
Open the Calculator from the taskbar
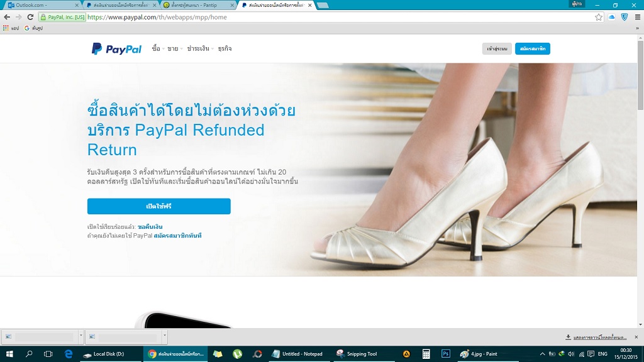426,354
